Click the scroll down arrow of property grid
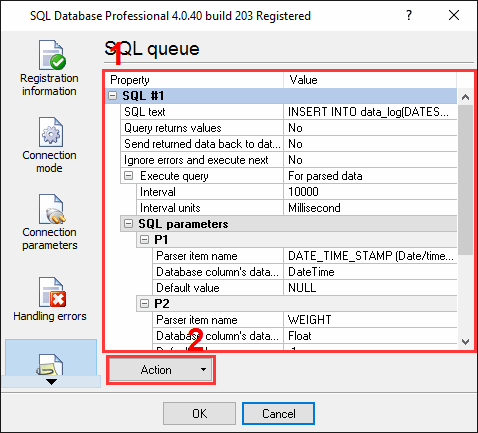The width and height of the screenshot is (478, 433). coord(465,342)
